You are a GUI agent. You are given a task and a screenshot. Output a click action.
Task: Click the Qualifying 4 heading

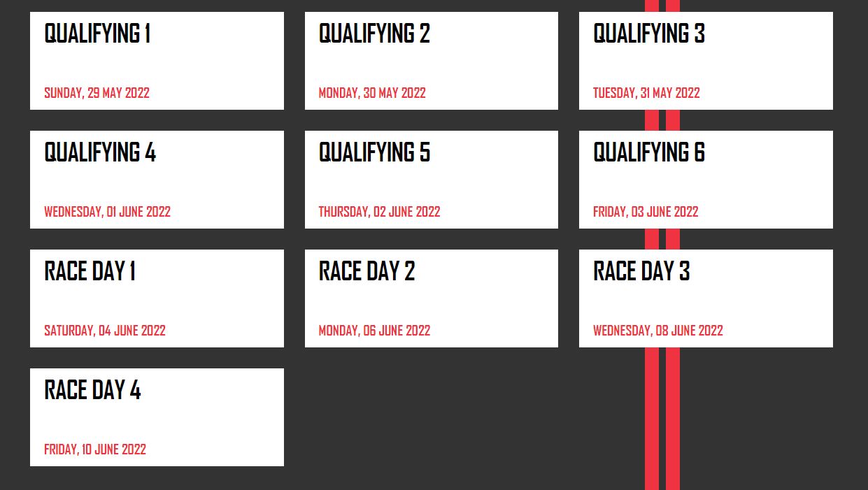pos(100,152)
